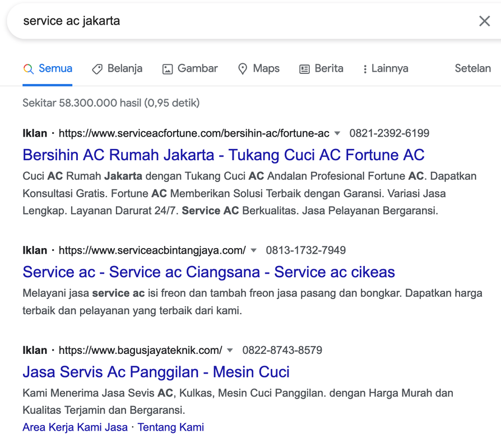Open the Maps results tab
This screenshot has height=448, width=501.
266,68
